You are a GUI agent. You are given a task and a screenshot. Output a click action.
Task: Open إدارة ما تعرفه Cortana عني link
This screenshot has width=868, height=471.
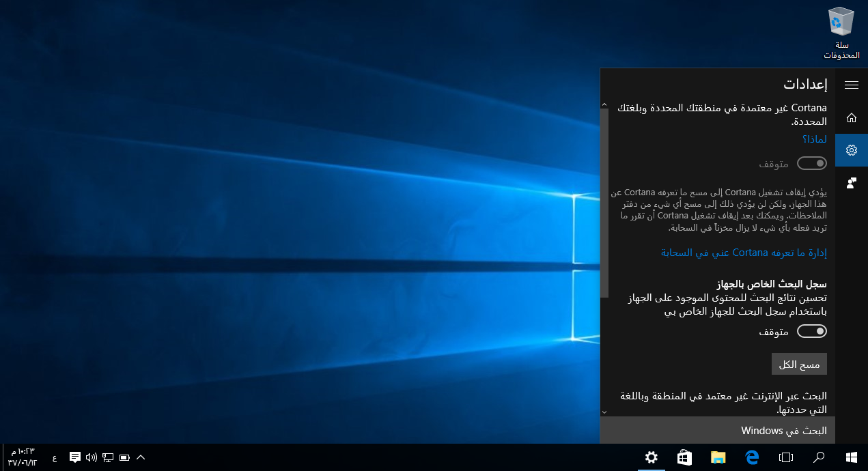click(744, 253)
